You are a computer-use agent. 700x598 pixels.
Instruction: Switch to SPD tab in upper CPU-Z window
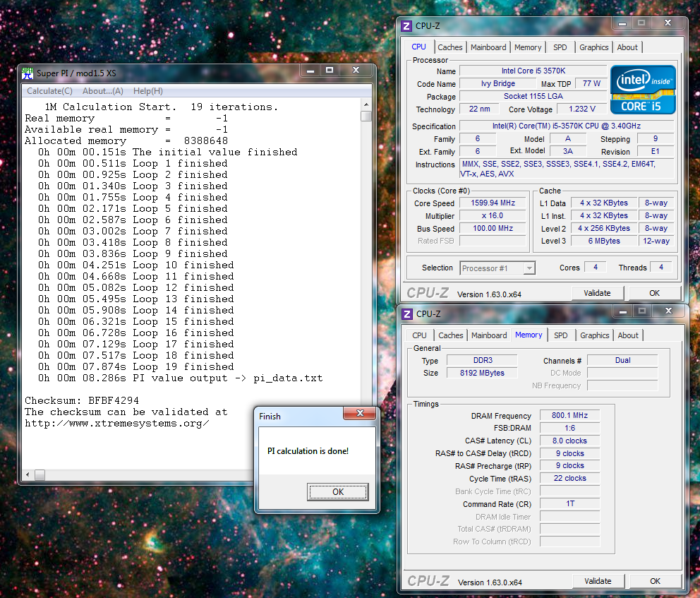(x=560, y=47)
